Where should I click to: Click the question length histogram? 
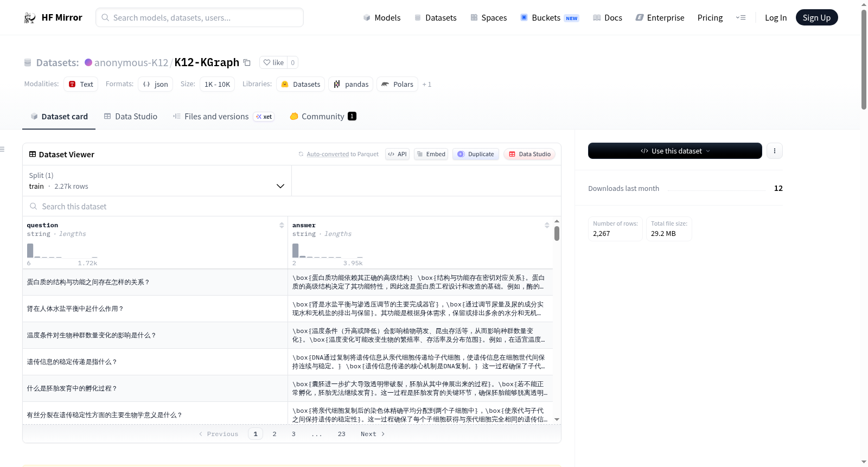coord(62,251)
